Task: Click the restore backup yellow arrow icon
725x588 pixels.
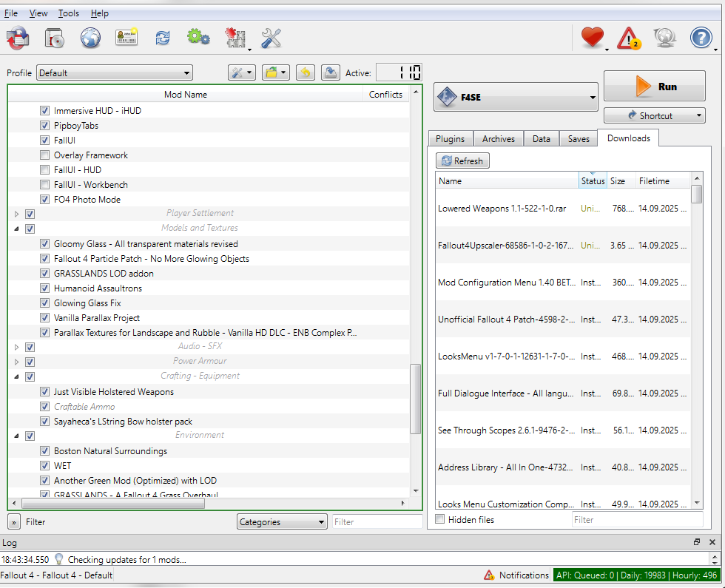Action: tap(305, 72)
